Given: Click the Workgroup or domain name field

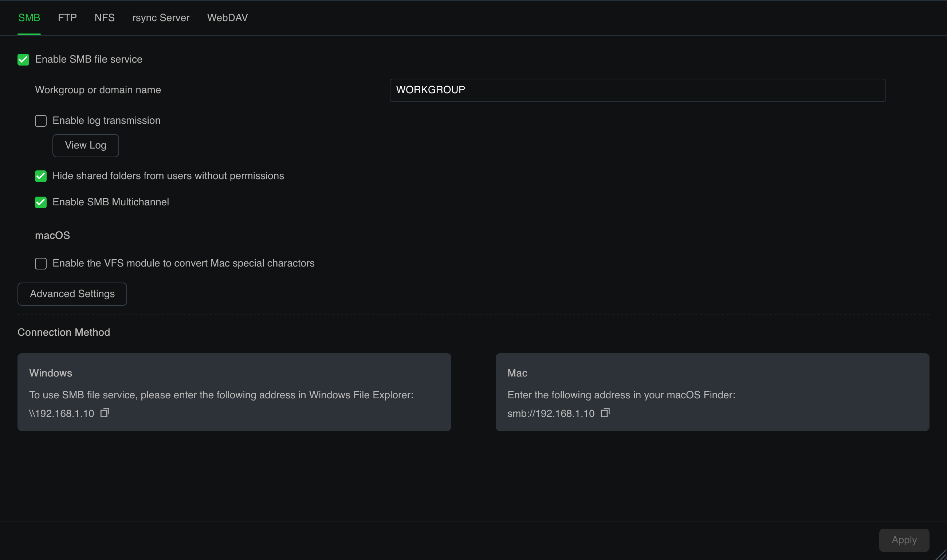Looking at the screenshot, I should click(637, 90).
